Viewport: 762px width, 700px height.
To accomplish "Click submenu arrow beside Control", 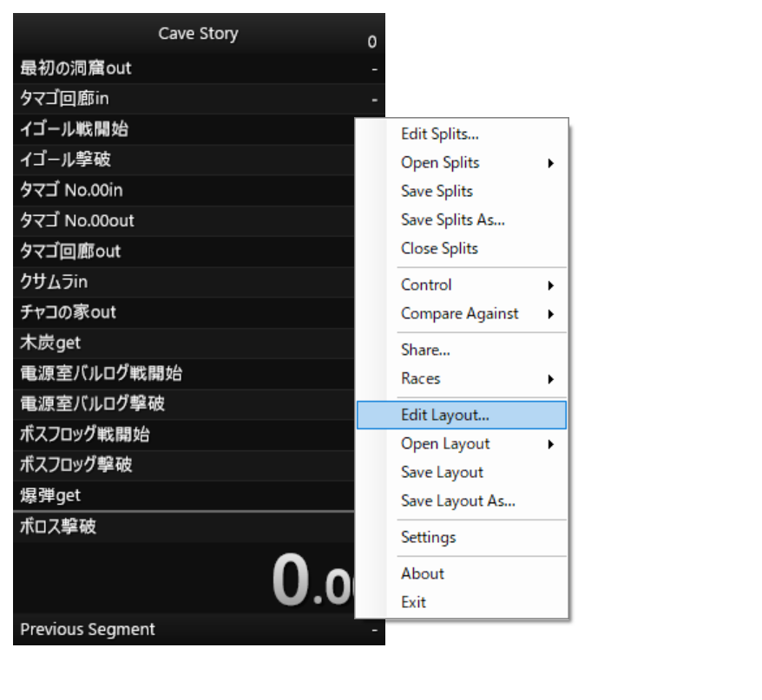I will [550, 285].
